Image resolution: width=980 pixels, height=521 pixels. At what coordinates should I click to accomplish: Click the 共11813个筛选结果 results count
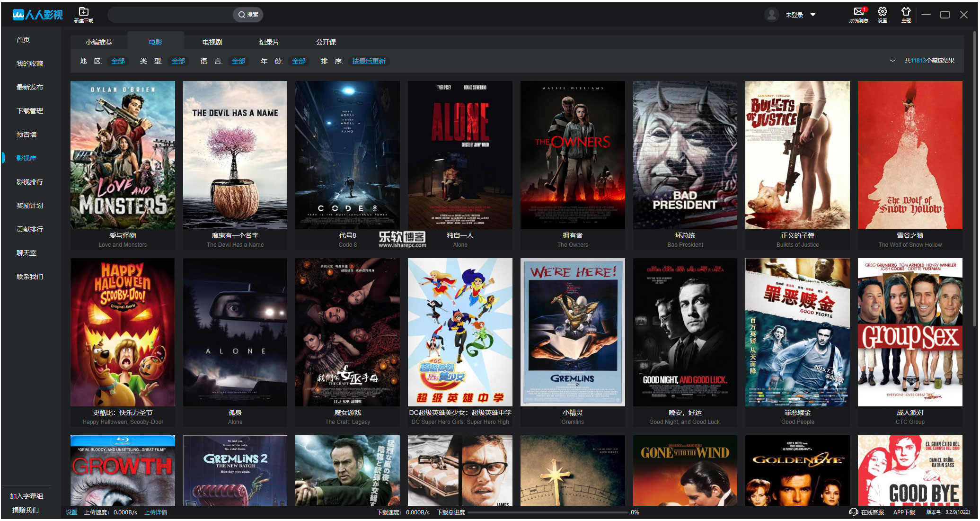pos(929,61)
